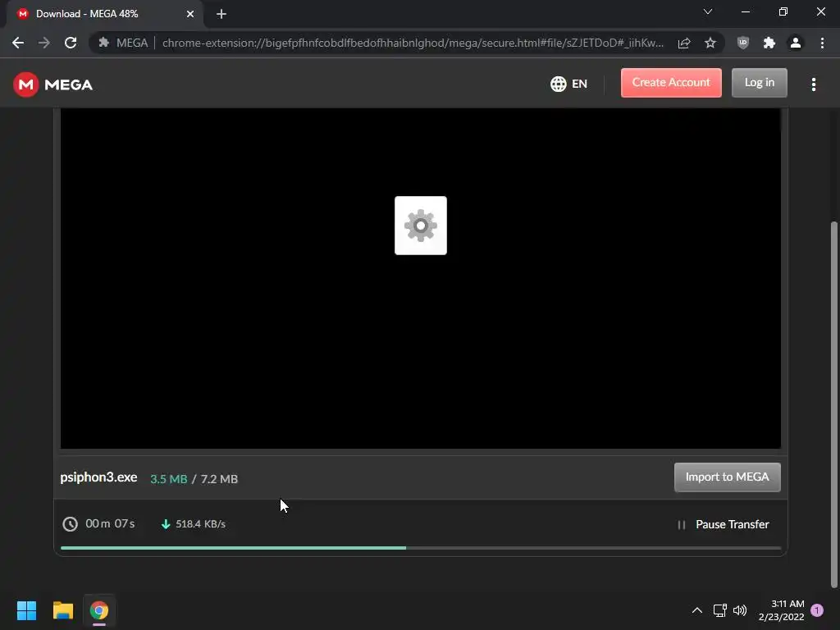Screen dimensions: 840x630
Task: Expand the hidden system tray icons chevron
Action: (697, 610)
